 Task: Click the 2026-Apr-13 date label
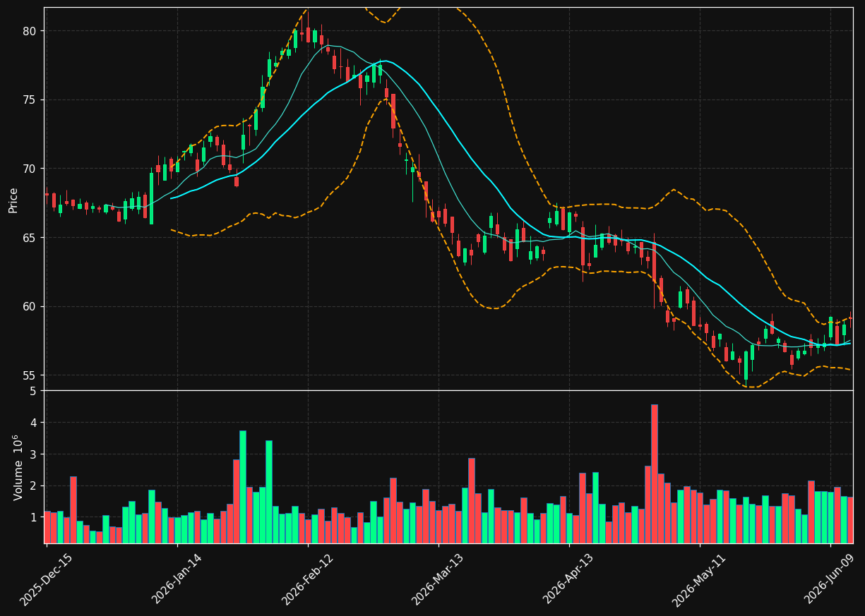[568, 579]
